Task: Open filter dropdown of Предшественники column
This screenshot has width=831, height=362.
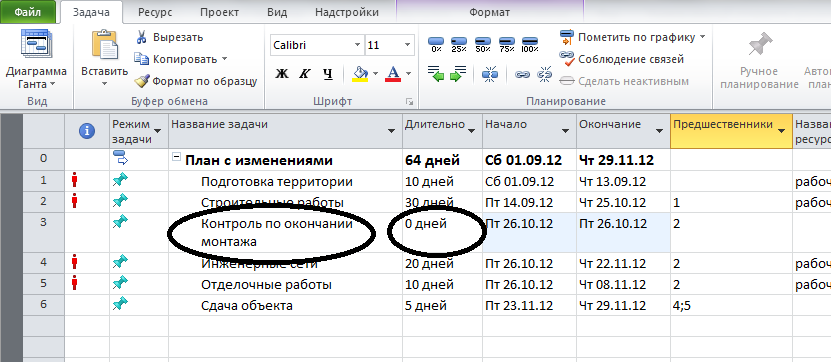Action: coord(781,131)
